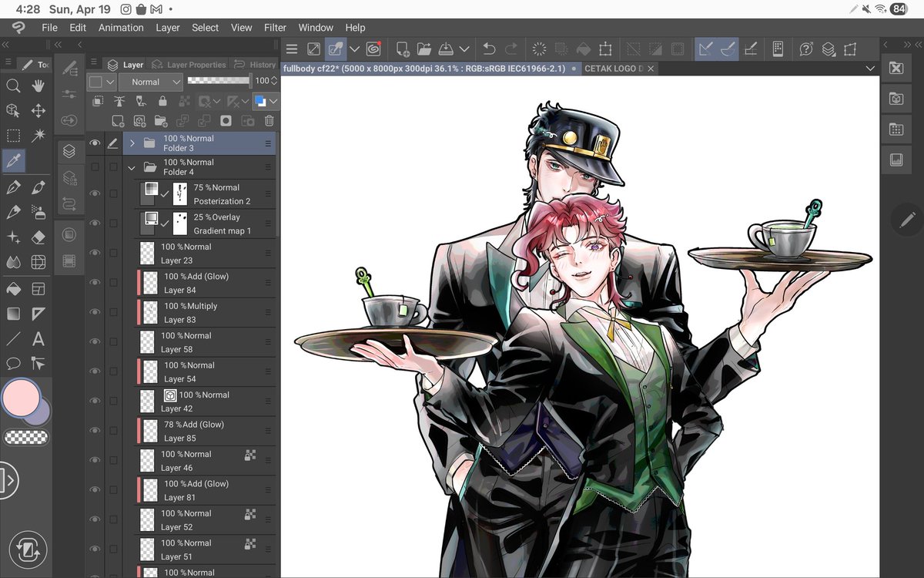This screenshot has height=578, width=924.
Task: Show the Folder 4 layer folder
Action: pyautogui.click(x=95, y=166)
